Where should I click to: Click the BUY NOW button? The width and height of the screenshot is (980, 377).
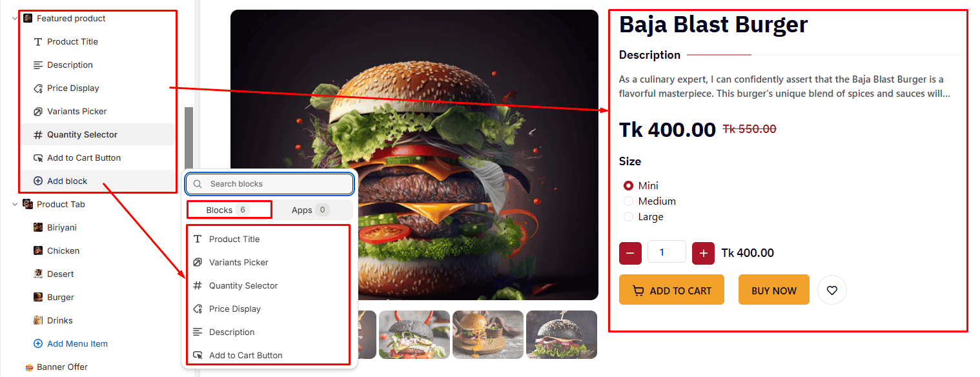pyautogui.click(x=774, y=290)
